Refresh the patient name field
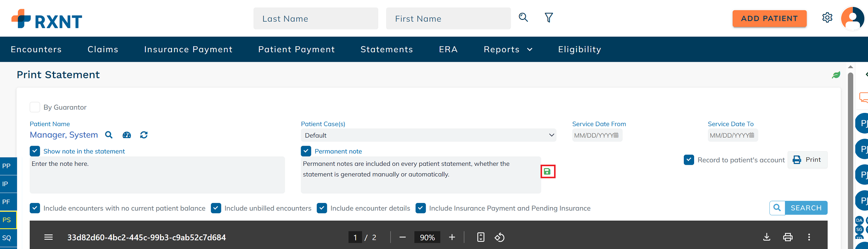Screen dimensions: 868x249 144,135
